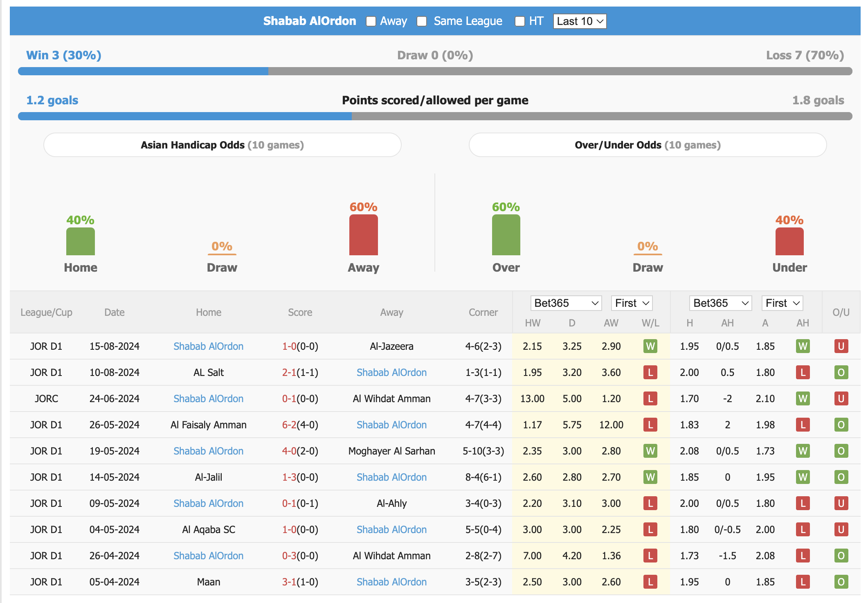Click the U badge in Al Aqaba SC row

[x=841, y=529]
